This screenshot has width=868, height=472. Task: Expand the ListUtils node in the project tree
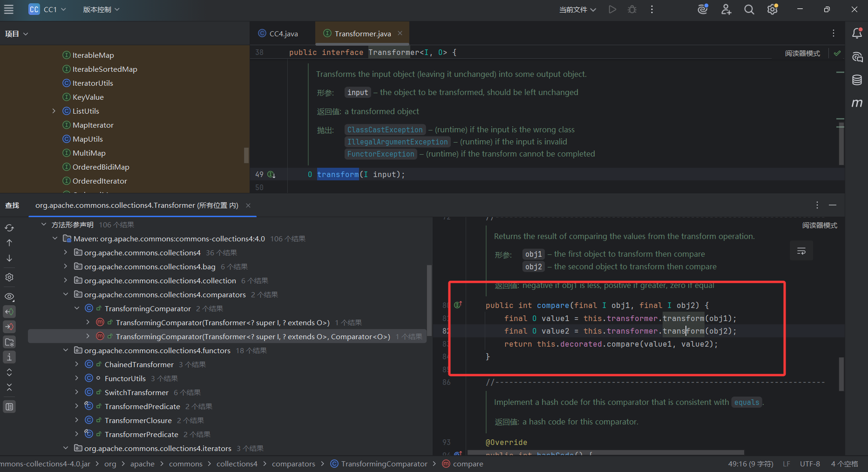tap(54, 111)
